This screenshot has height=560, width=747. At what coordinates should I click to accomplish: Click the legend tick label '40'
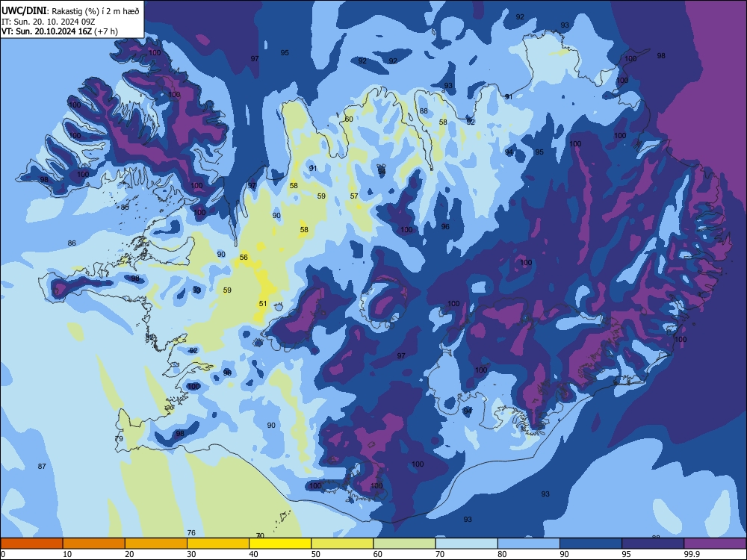(x=253, y=554)
